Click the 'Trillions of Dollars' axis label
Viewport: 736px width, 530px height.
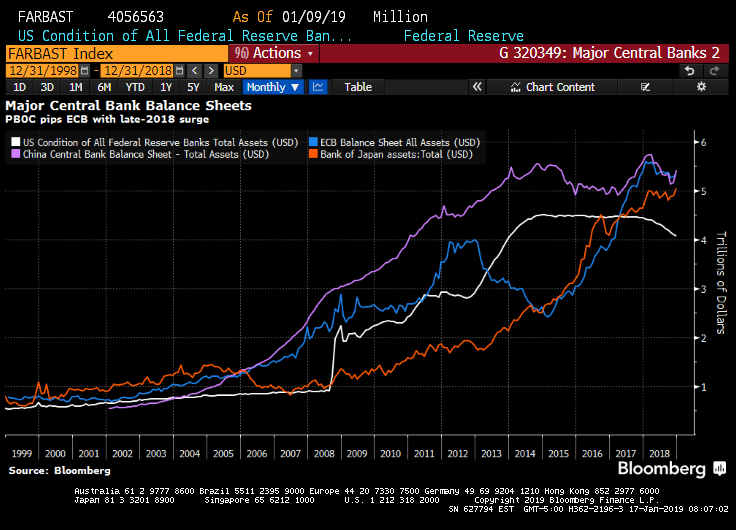(x=721, y=283)
